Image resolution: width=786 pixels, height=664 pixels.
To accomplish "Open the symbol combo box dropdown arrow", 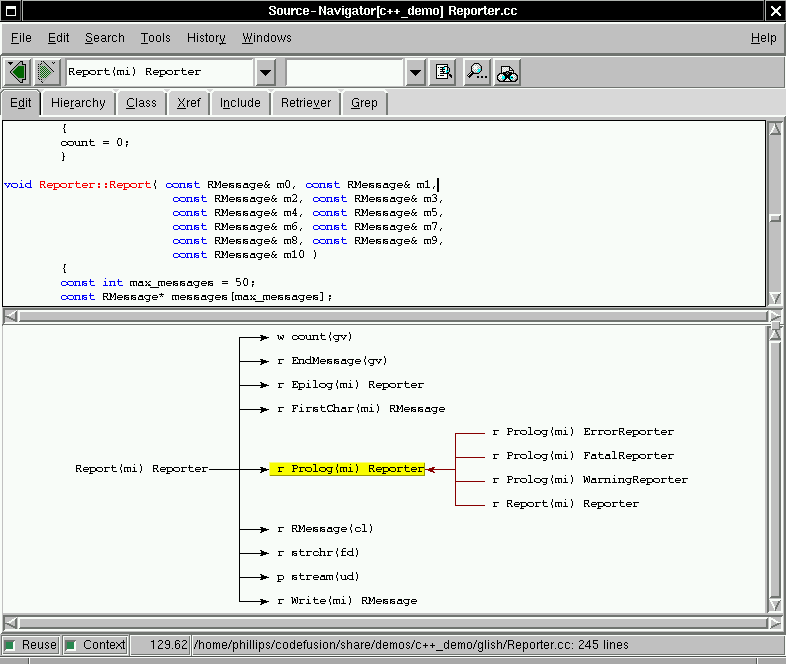I will [265, 72].
